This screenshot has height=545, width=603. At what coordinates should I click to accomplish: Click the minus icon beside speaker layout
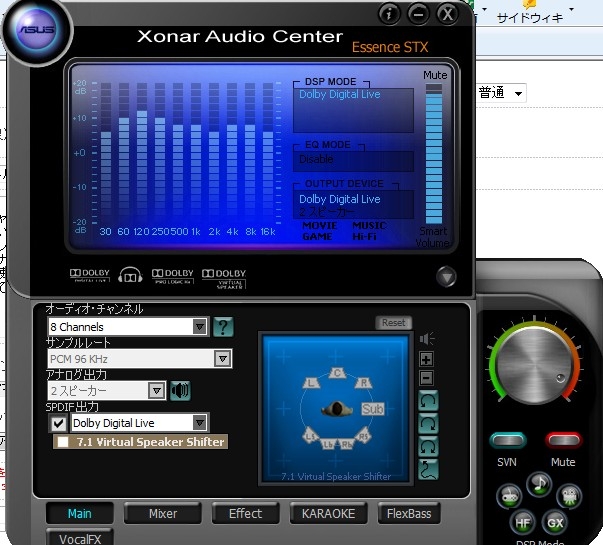point(426,378)
